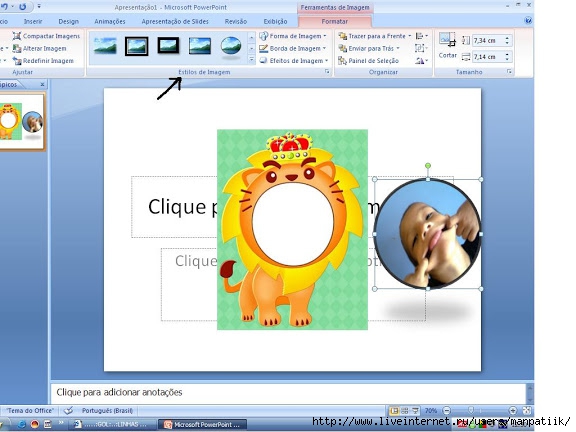576x432 pixels.
Task: Click the green rotation handle of photo
Action: click(x=428, y=166)
